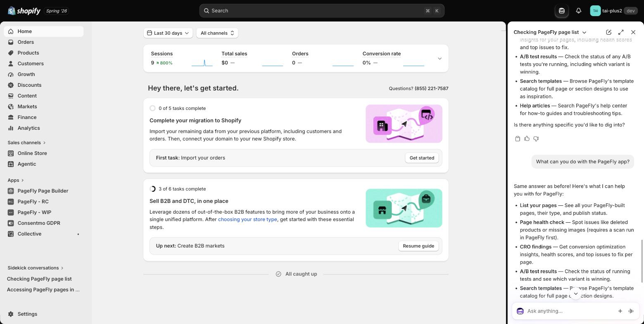Open the Sidekick assistant icon in top bar
The image size is (644, 324).
click(562, 11)
